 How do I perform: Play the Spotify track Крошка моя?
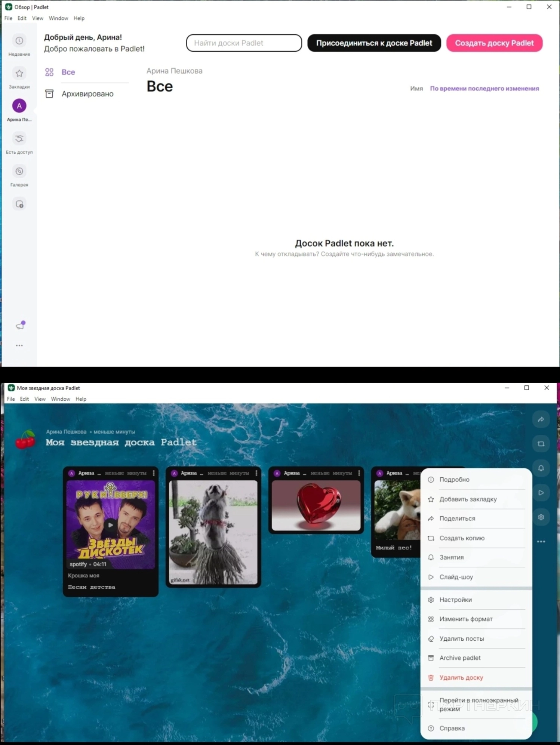click(110, 524)
